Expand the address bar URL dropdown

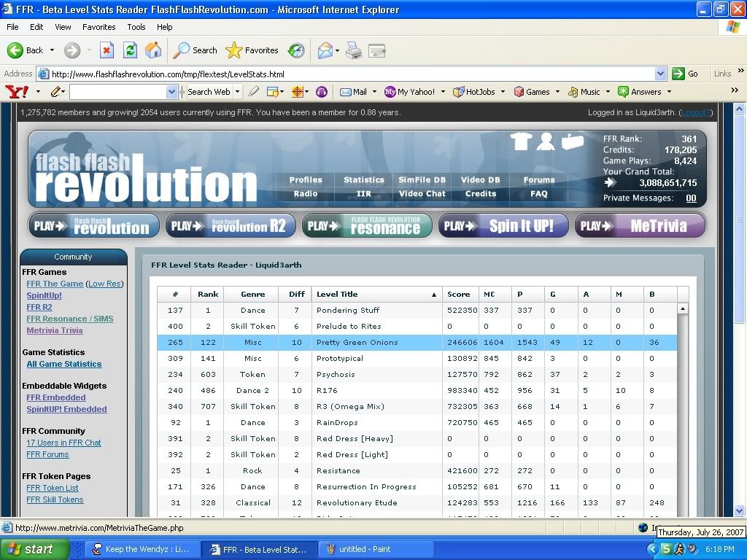click(660, 74)
